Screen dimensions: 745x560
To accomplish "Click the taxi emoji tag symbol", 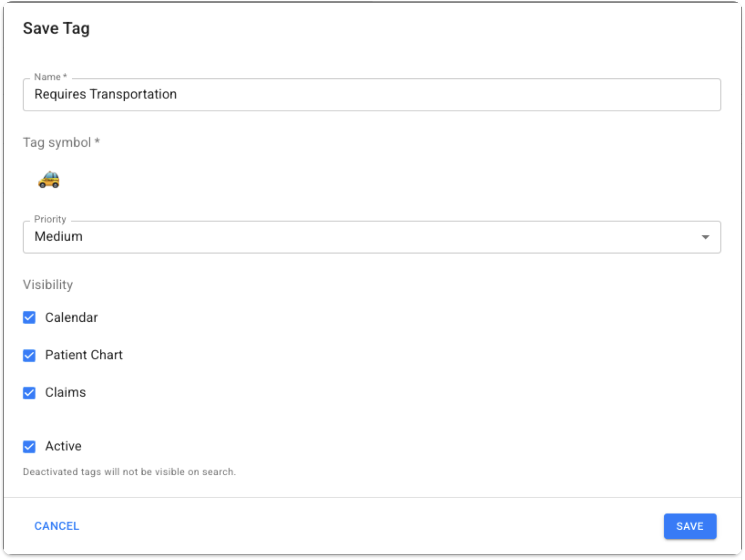I will 49,179.
